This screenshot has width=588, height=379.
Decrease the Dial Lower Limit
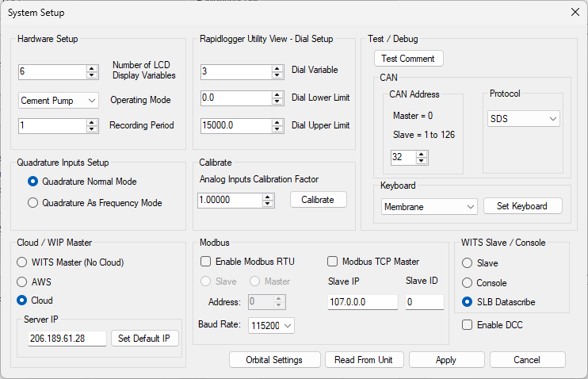coord(277,101)
